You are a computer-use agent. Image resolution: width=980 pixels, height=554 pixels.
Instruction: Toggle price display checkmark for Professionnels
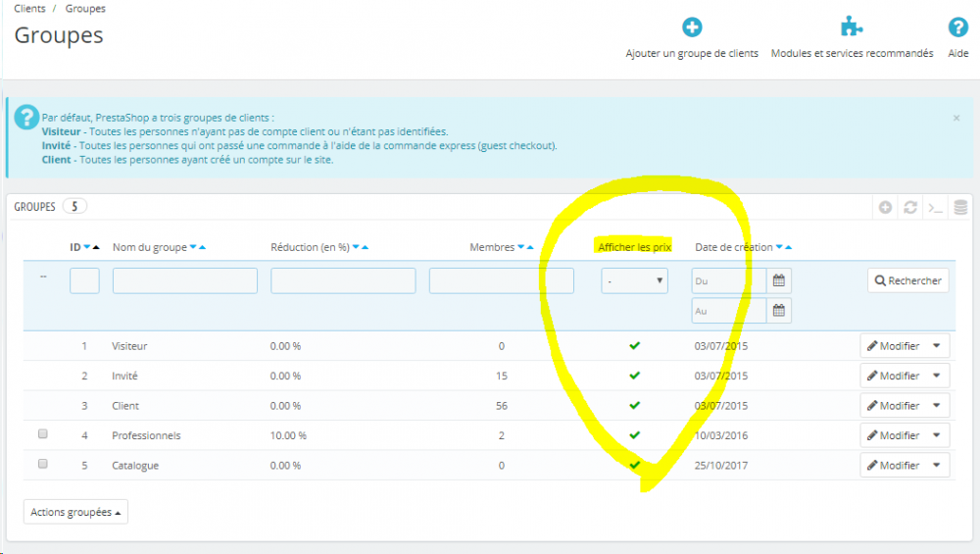tap(634, 435)
